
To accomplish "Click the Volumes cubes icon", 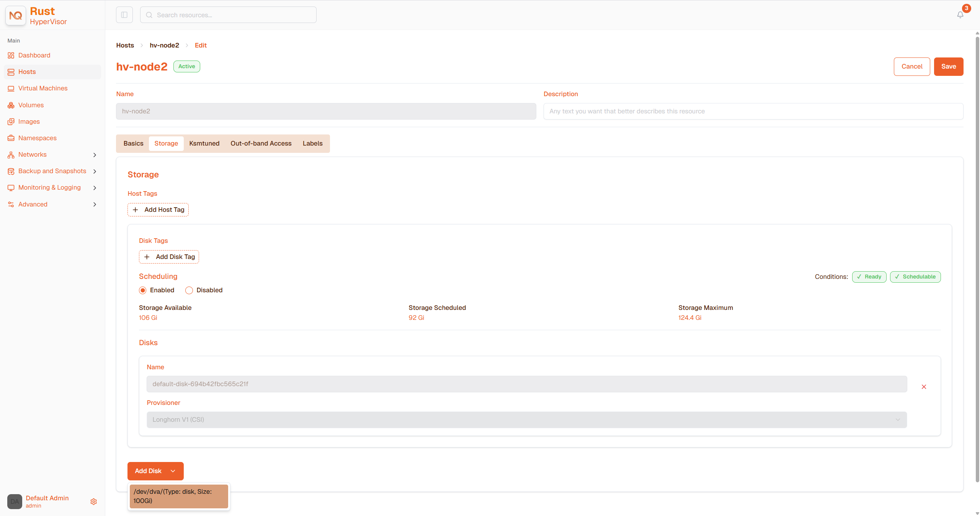I will [x=11, y=105].
